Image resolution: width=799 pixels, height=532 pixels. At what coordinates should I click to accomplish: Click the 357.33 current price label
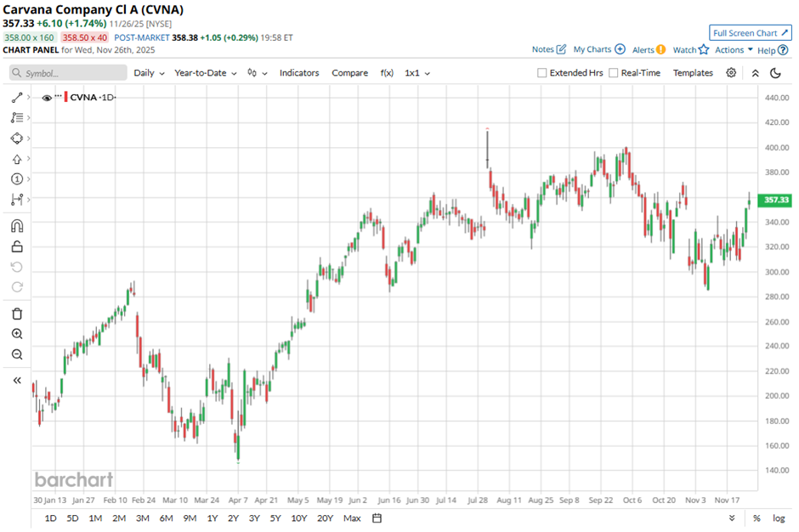[x=775, y=200]
